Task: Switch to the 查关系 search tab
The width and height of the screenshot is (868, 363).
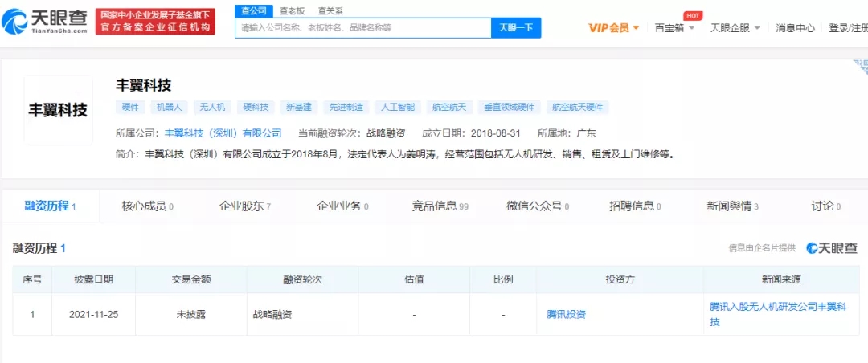Action: pos(329,10)
